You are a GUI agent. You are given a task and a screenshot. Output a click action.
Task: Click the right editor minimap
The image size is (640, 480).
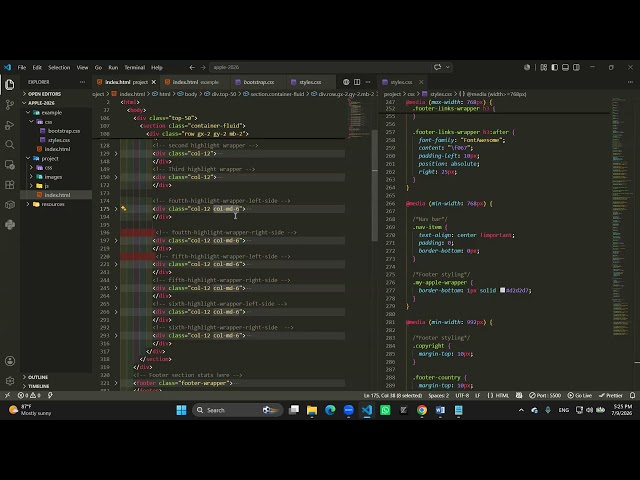click(620, 216)
